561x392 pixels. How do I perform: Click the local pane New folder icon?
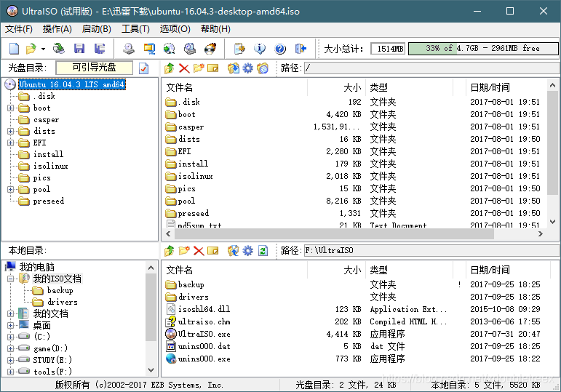184,251
